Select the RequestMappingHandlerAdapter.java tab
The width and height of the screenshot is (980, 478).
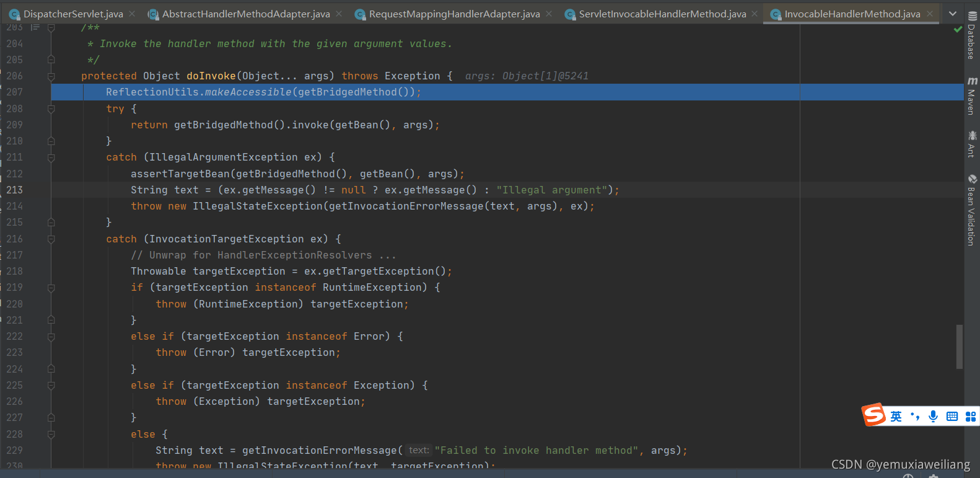coord(454,14)
